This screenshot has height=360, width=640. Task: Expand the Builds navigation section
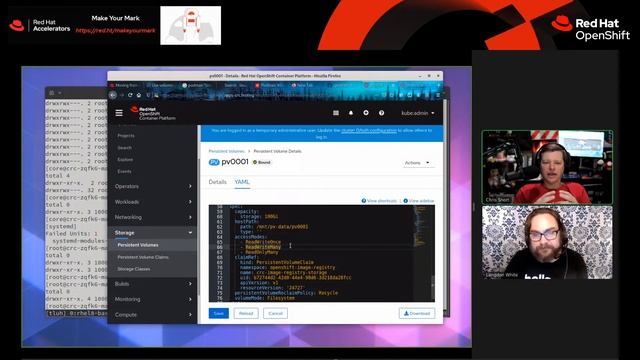(153, 284)
